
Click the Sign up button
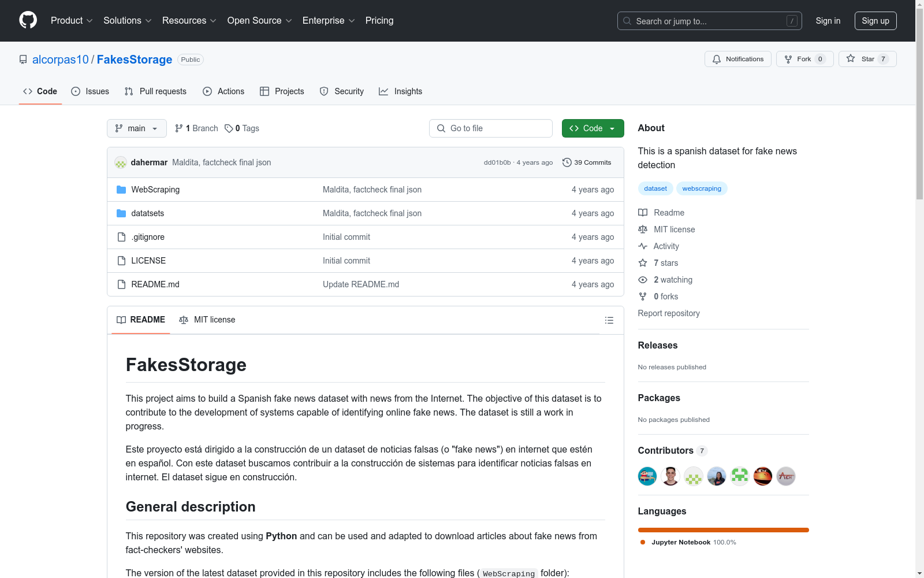click(x=875, y=21)
